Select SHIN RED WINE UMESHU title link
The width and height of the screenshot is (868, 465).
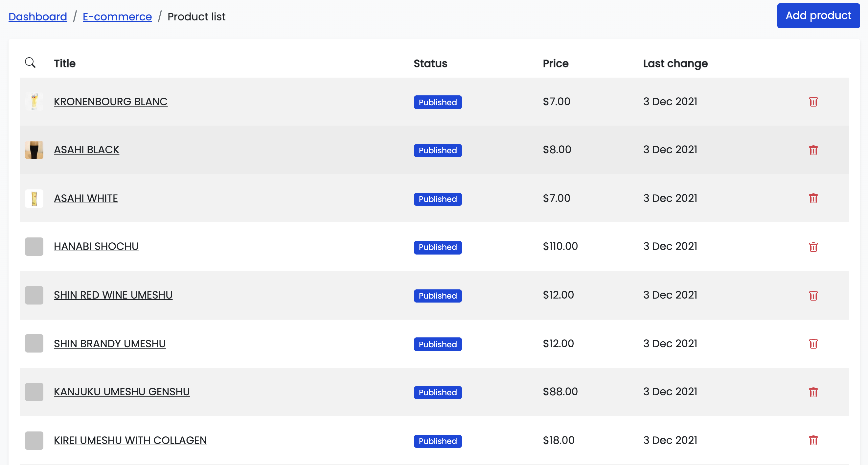(x=113, y=295)
